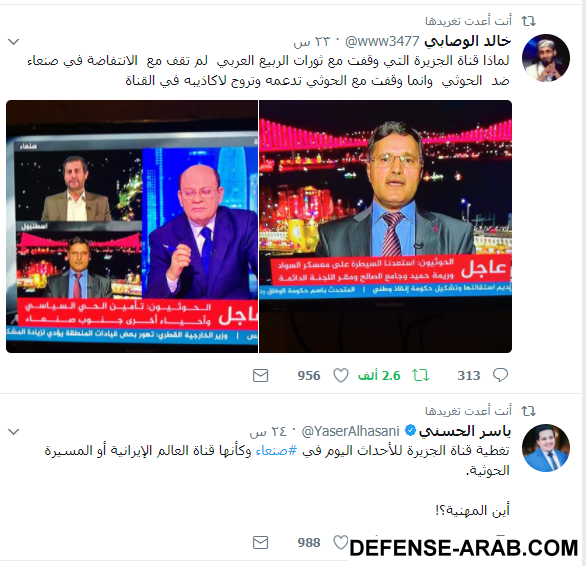Open the left TV screenshot image

(x=132, y=226)
